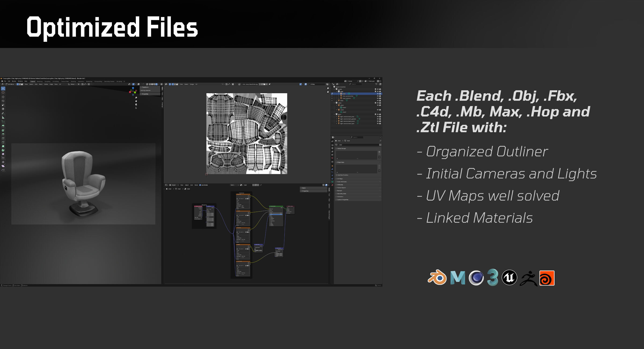Select the Move tool in left toolbar
Screen dimensions: 644x349
(x=3, y=97)
